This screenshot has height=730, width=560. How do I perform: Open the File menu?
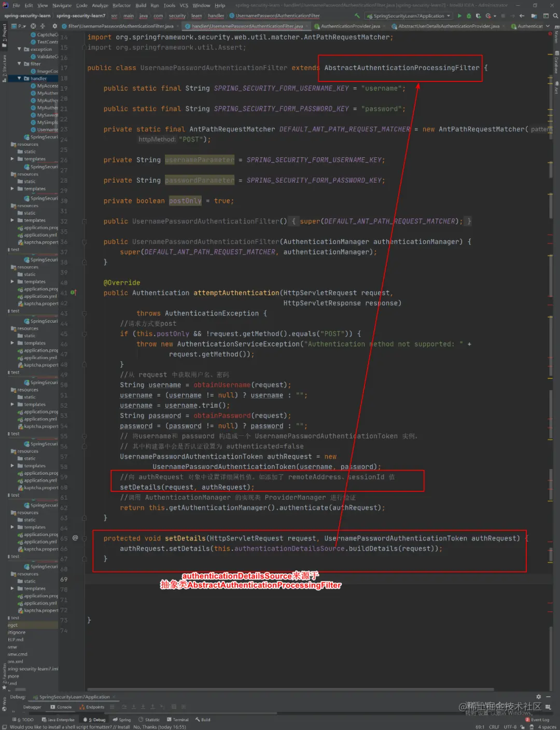click(16, 5)
